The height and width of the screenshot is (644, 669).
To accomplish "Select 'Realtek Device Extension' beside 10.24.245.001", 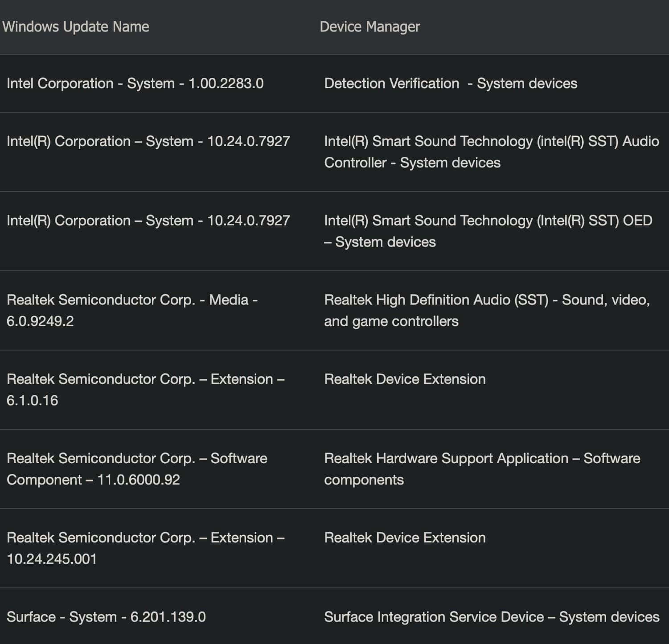I will pos(405,538).
